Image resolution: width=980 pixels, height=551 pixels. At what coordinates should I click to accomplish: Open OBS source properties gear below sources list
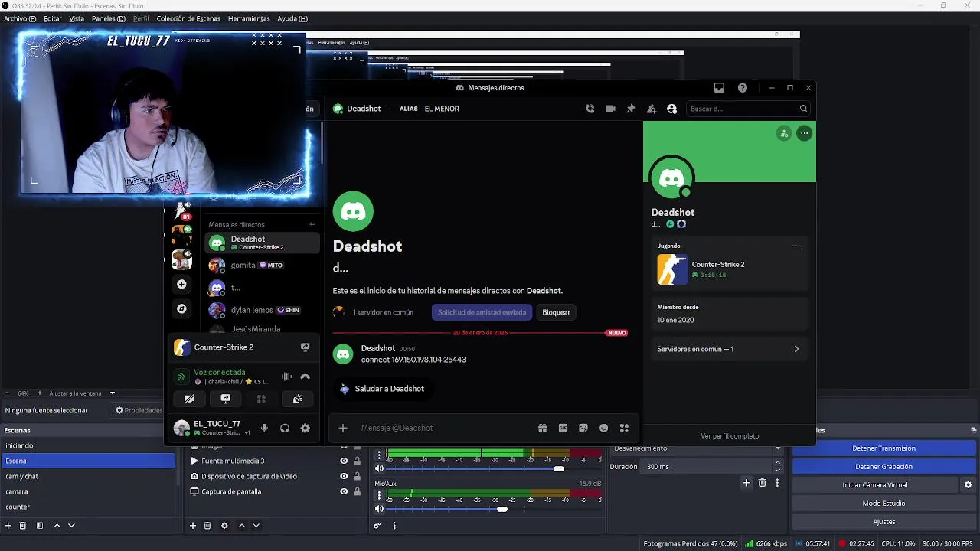(x=224, y=526)
